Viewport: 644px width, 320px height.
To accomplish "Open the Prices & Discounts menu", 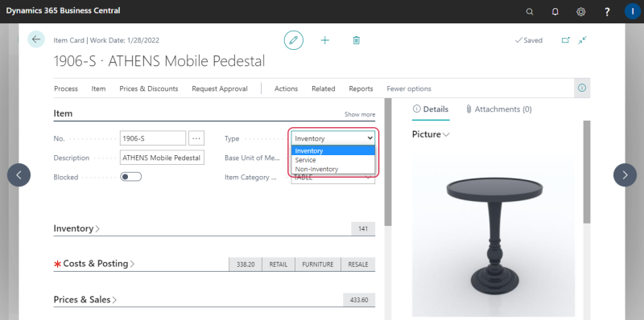I will (x=149, y=88).
